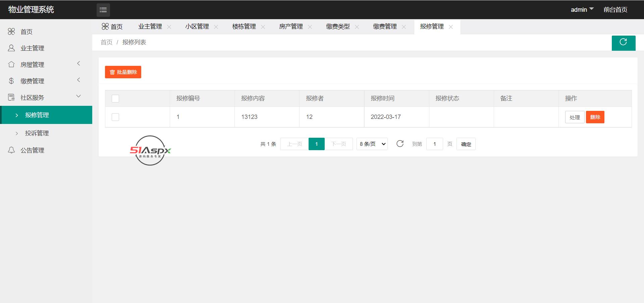Click 处理 button for the repair record
This screenshot has height=303, width=644.
pyautogui.click(x=575, y=117)
